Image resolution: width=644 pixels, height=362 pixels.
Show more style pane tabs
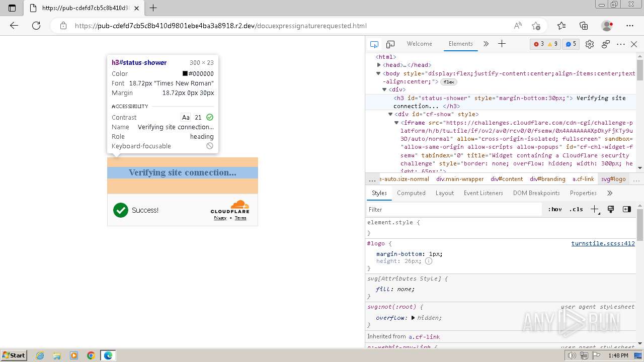pyautogui.click(x=610, y=193)
